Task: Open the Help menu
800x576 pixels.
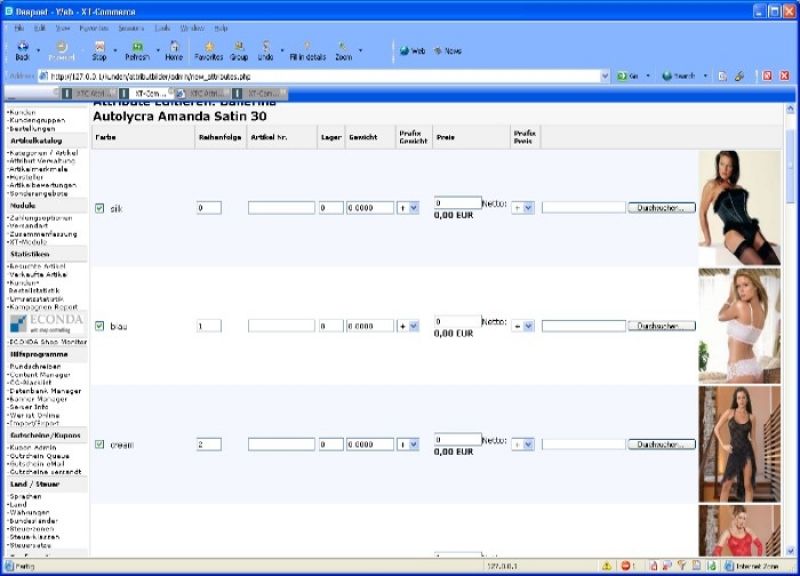Action: pos(221,28)
